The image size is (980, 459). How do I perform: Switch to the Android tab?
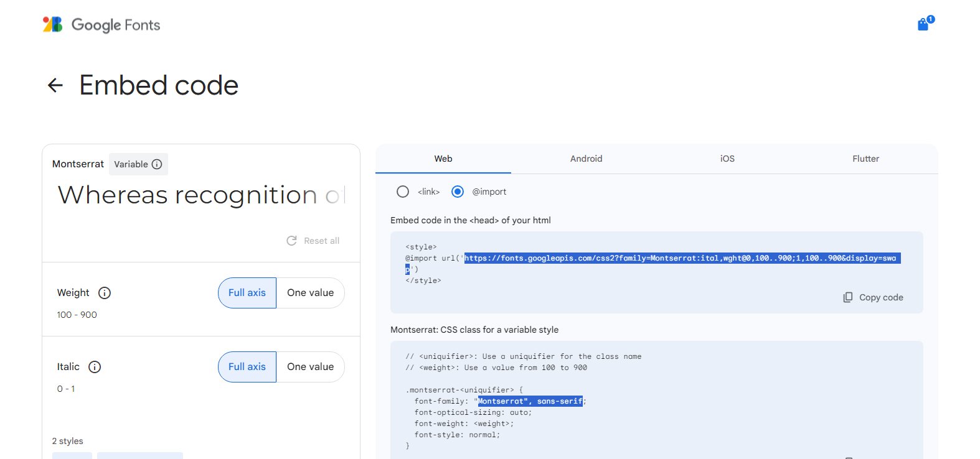(586, 159)
